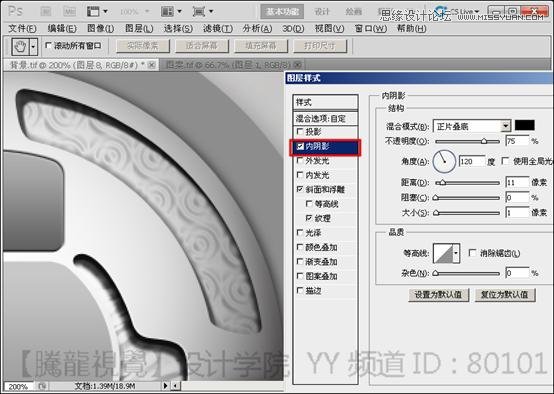Click the black shadow color swatch

click(524, 126)
